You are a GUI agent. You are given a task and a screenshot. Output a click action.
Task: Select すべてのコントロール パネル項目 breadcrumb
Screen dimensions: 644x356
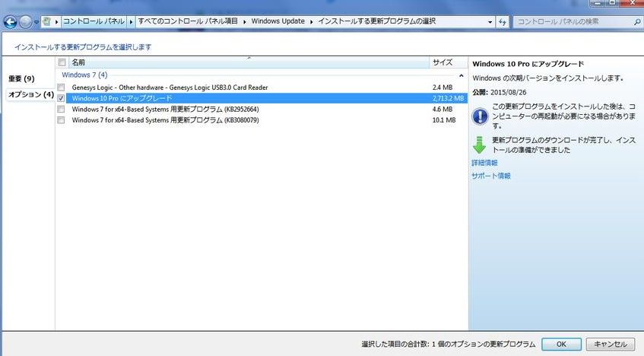[x=188, y=21]
